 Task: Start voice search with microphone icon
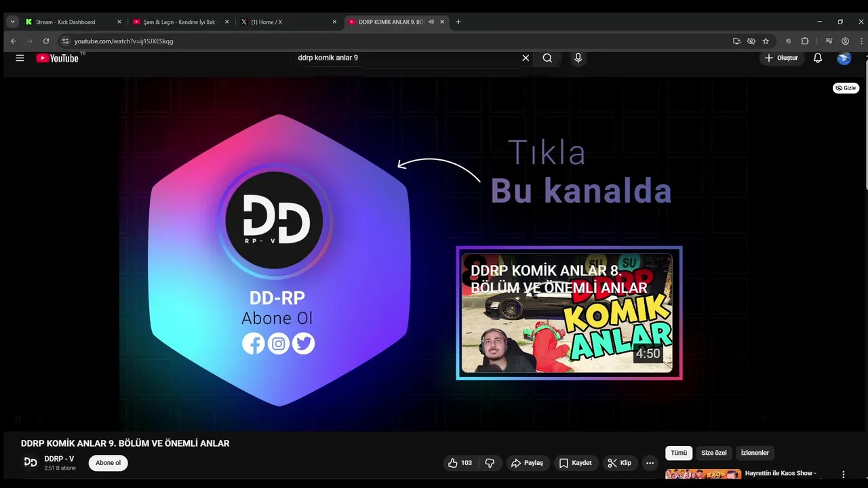point(578,58)
